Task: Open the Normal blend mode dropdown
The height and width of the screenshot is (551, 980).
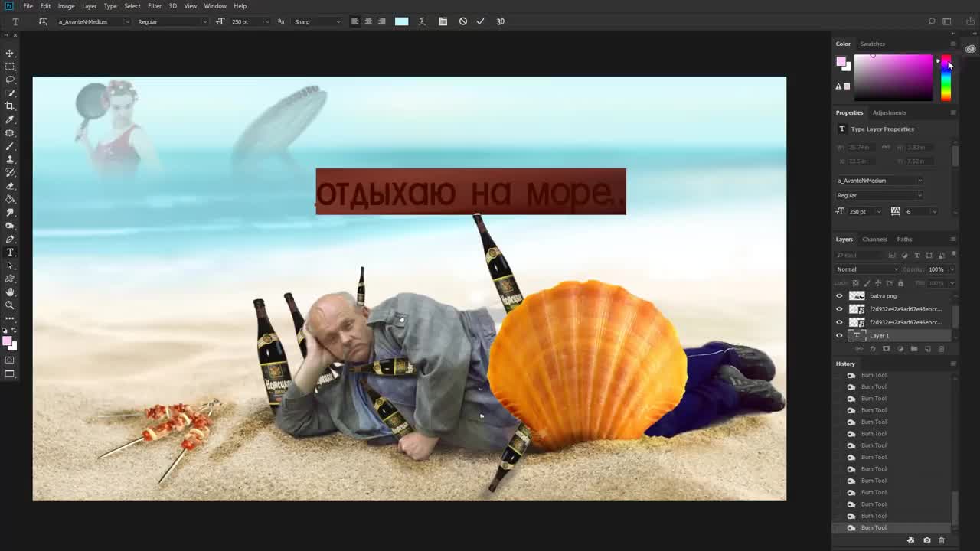Action: pyautogui.click(x=867, y=269)
